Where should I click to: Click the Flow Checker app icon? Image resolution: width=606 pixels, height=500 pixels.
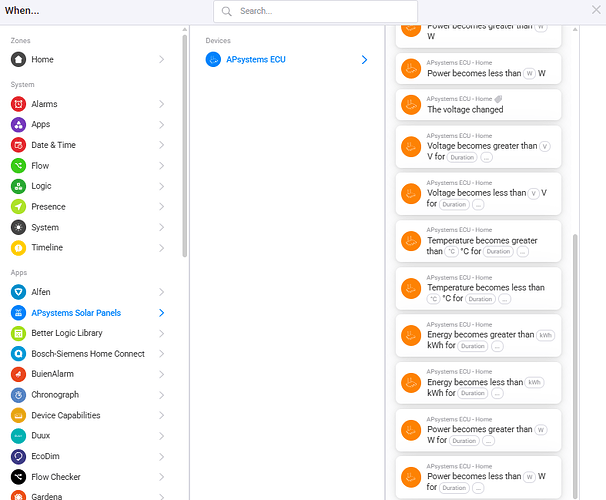coord(18,477)
